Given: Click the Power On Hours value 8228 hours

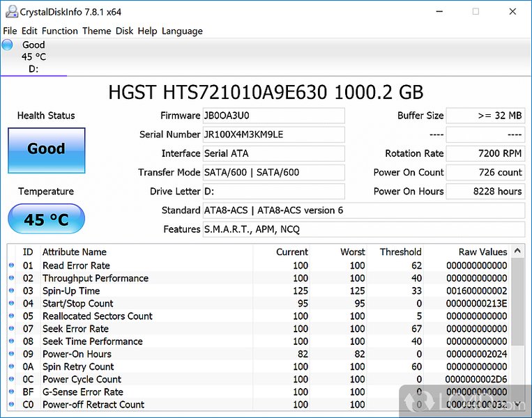Looking at the screenshot, I should pos(485,192).
